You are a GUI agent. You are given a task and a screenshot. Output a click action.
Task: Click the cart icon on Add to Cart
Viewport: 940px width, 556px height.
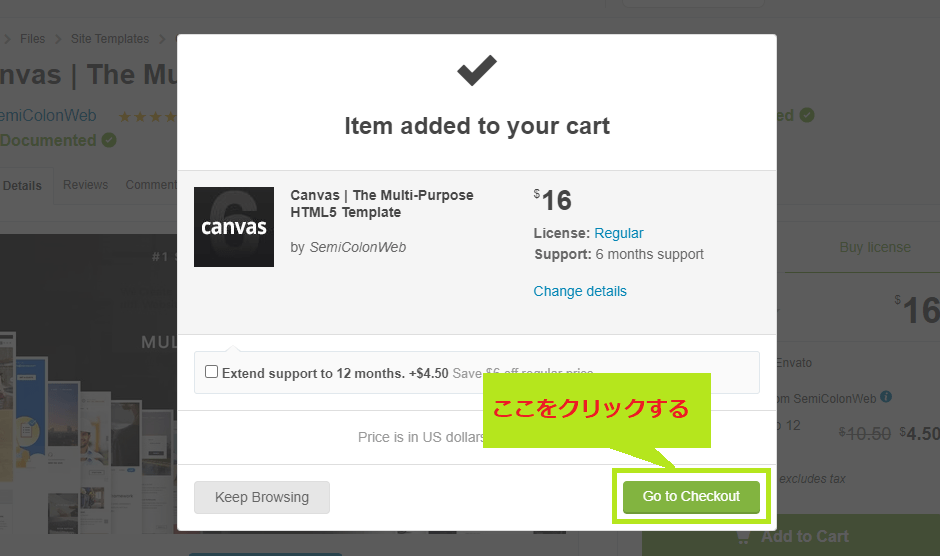tap(743, 536)
